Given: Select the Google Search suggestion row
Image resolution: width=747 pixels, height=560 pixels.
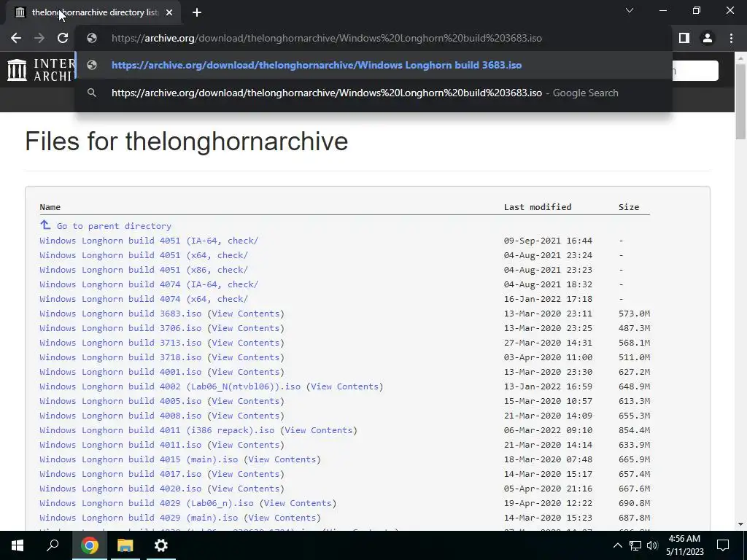Looking at the screenshot, I should pos(373,93).
